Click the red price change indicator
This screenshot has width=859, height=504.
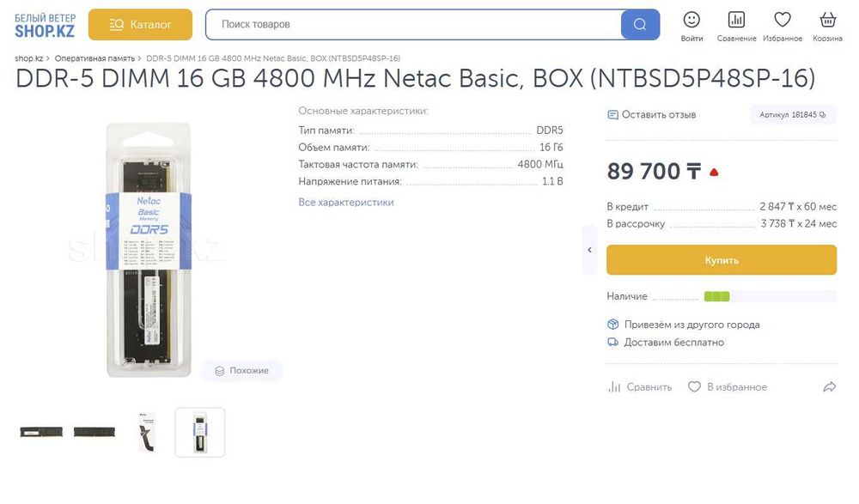click(x=714, y=173)
